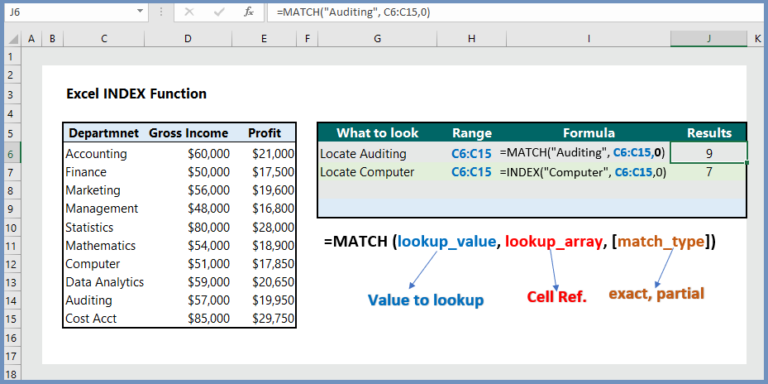Image resolution: width=768 pixels, height=384 pixels.
Task: Click the formula bar options dots handle
Action: (161, 12)
